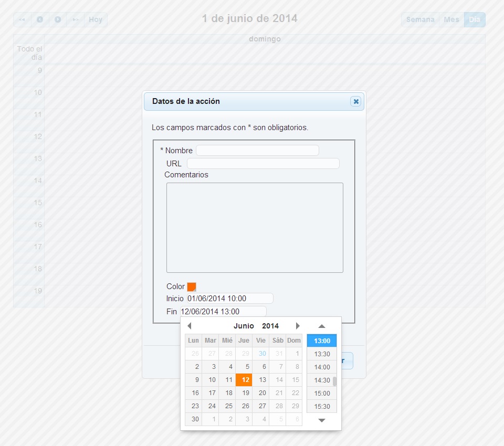Pick June 20 in the date picker
The width and height of the screenshot is (504, 446).
pyautogui.click(x=261, y=393)
